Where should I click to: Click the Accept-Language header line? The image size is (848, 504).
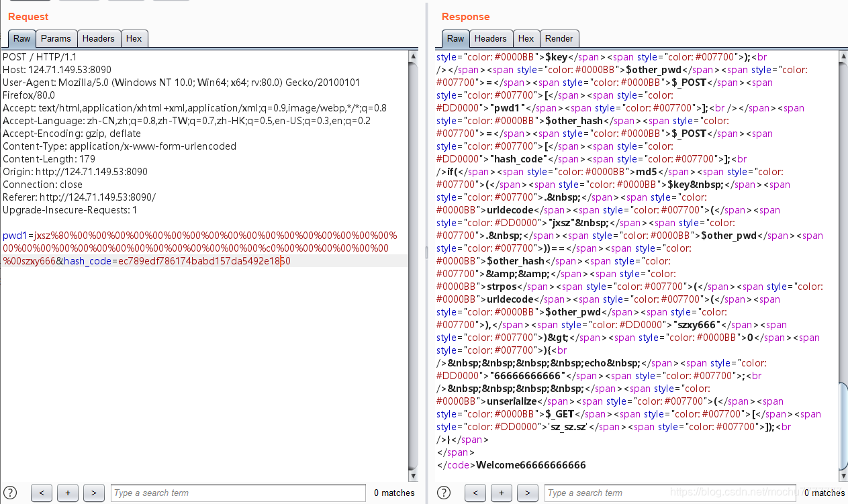coord(187,121)
